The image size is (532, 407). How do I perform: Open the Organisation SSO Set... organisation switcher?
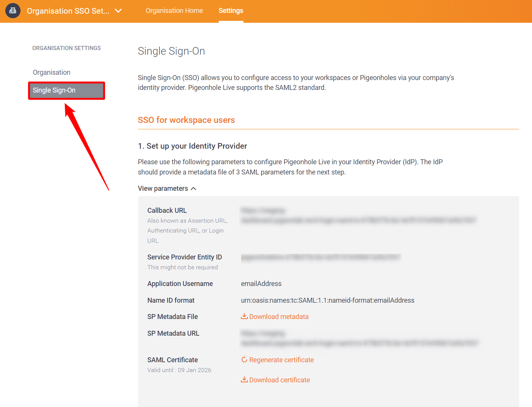[68, 11]
